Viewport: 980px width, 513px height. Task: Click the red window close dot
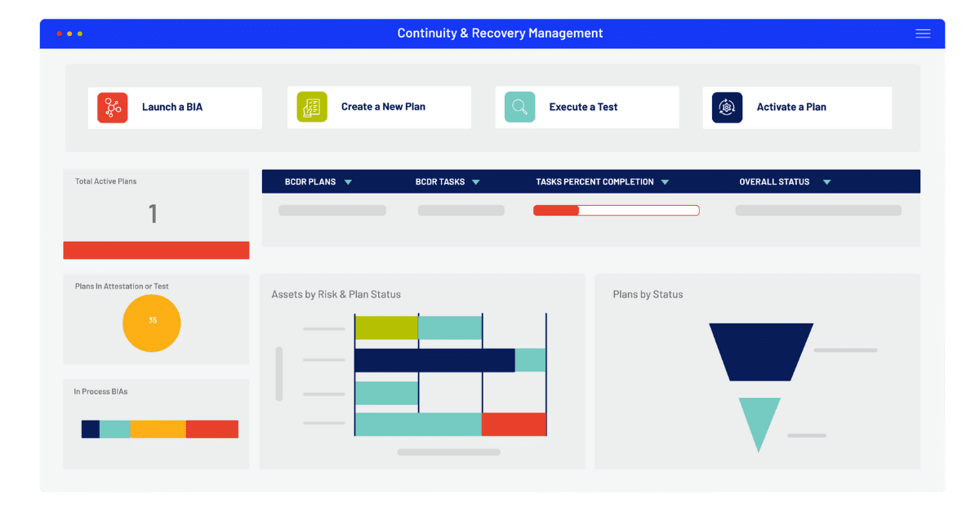pos(60,33)
